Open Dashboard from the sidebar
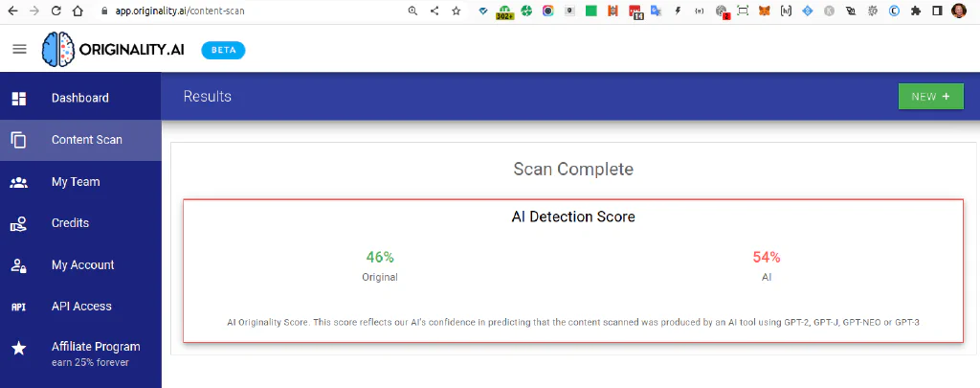 (80, 99)
